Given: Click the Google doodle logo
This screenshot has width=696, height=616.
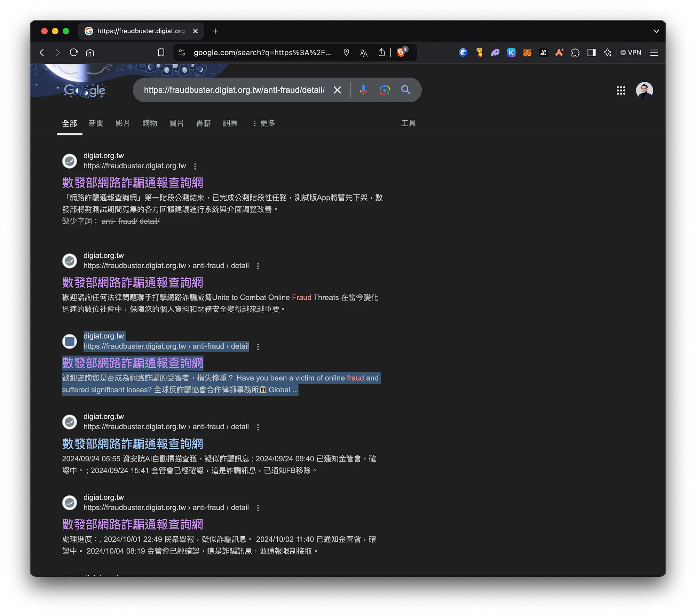Looking at the screenshot, I should (85, 90).
